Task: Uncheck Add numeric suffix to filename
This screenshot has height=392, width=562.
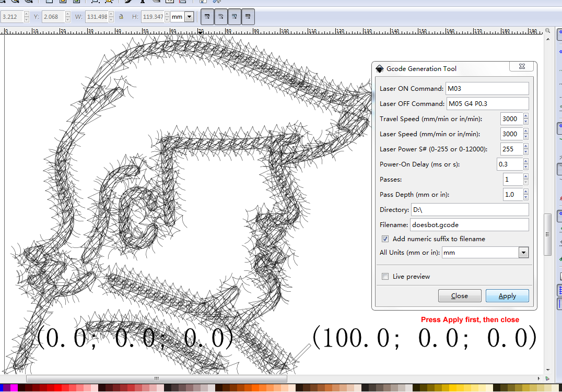Action: [x=385, y=239]
